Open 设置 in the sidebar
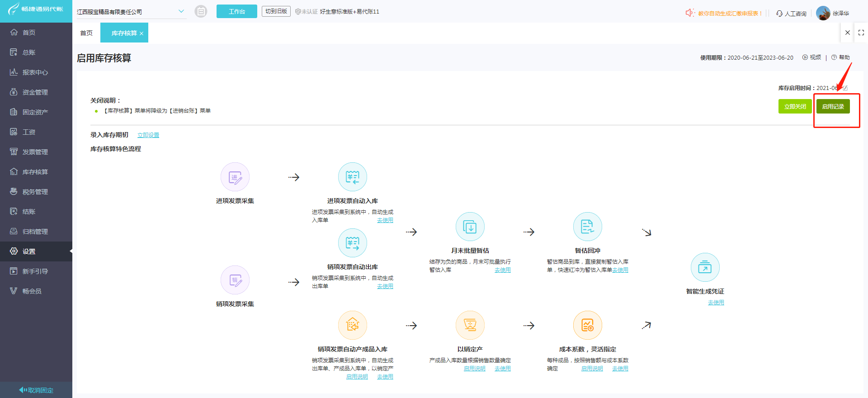868x398 pixels. coord(29,251)
